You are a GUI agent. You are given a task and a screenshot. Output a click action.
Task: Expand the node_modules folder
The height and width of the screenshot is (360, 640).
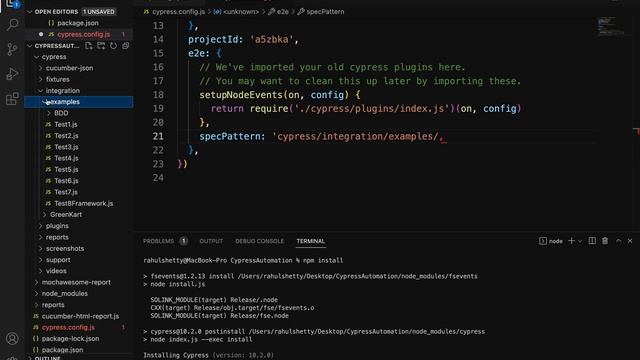point(37,293)
